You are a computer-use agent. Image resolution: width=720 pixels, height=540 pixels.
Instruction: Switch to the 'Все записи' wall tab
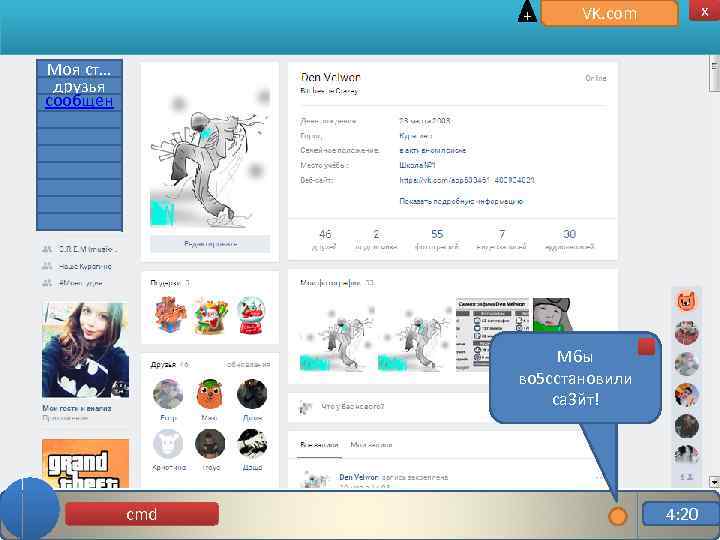click(x=319, y=444)
